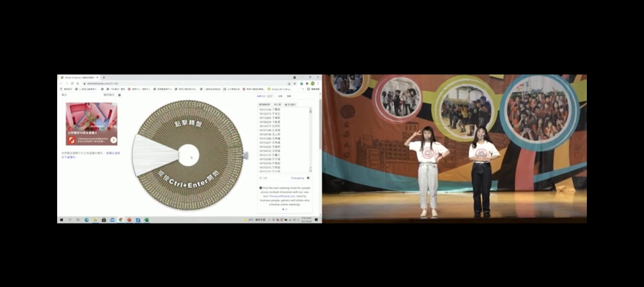Open Excel from the taskbar
The height and width of the screenshot is (287, 644).
147,220
